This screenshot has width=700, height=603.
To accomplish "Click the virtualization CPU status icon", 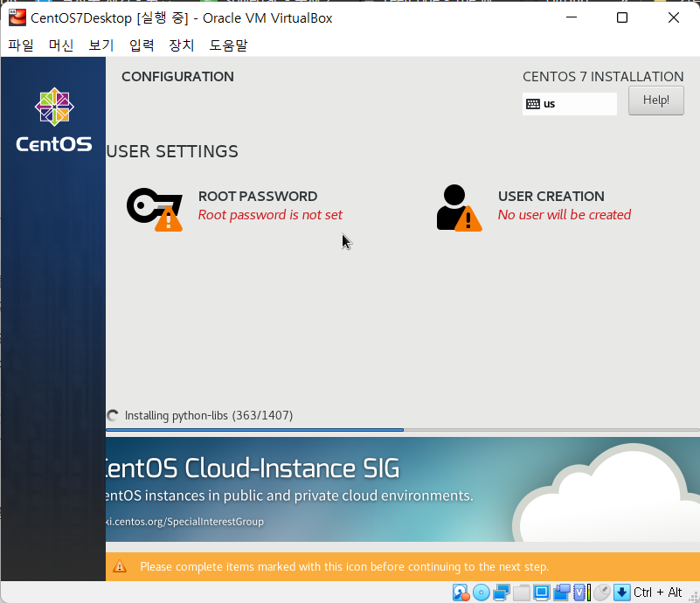I will pyautogui.click(x=582, y=593).
